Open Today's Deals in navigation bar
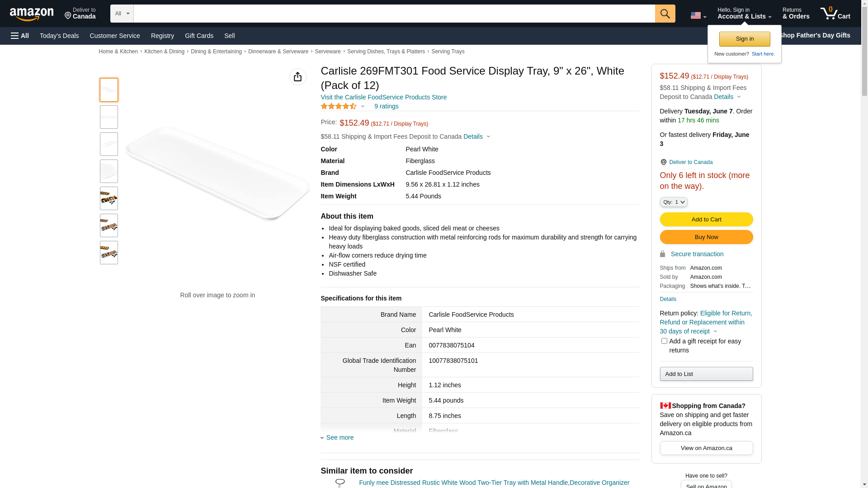 tap(59, 36)
